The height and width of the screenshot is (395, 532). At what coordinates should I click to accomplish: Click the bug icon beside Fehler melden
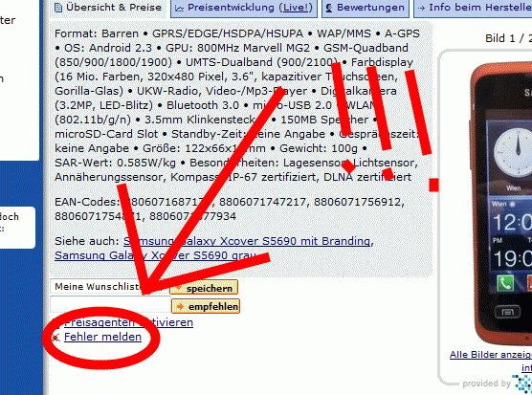55,338
